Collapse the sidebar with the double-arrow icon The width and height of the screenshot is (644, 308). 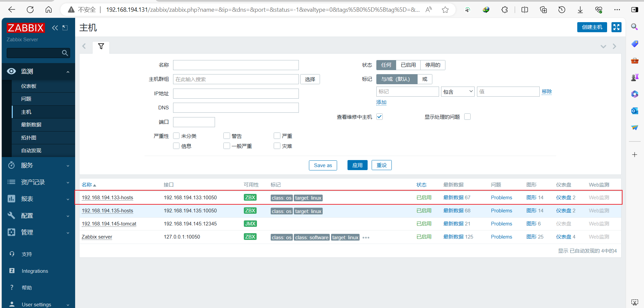[x=55, y=28]
